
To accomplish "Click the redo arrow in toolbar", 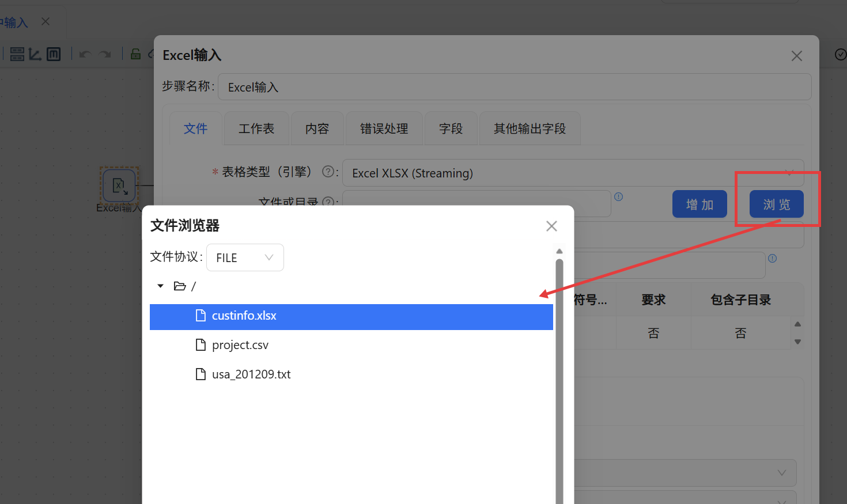I will 105,54.
